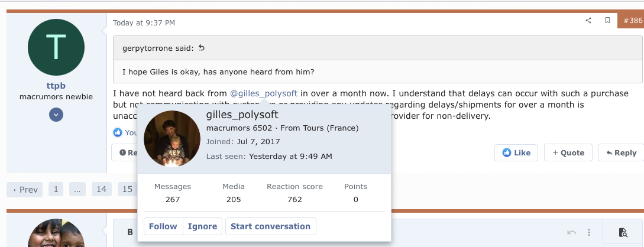Image resolution: width=644 pixels, height=247 pixels.
Task: Open the editor's more options dots
Action: [589, 233]
